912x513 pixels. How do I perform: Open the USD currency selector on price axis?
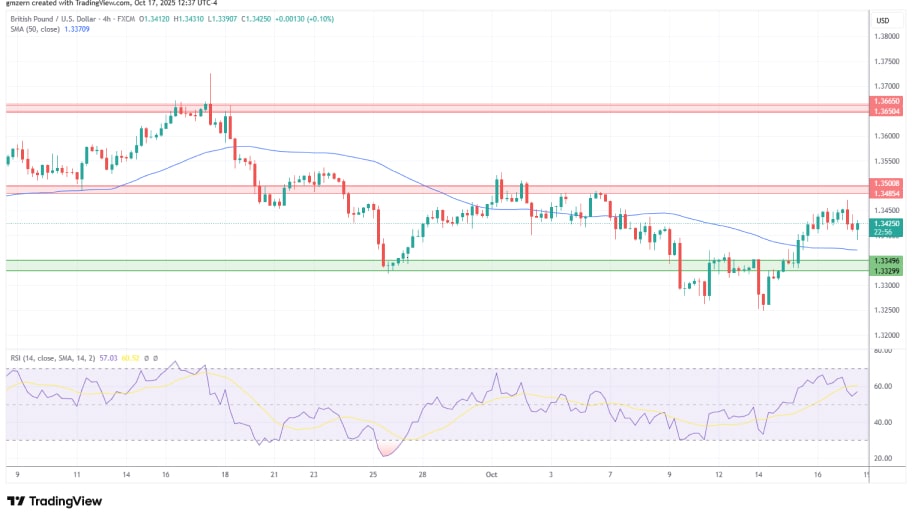(x=883, y=20)
